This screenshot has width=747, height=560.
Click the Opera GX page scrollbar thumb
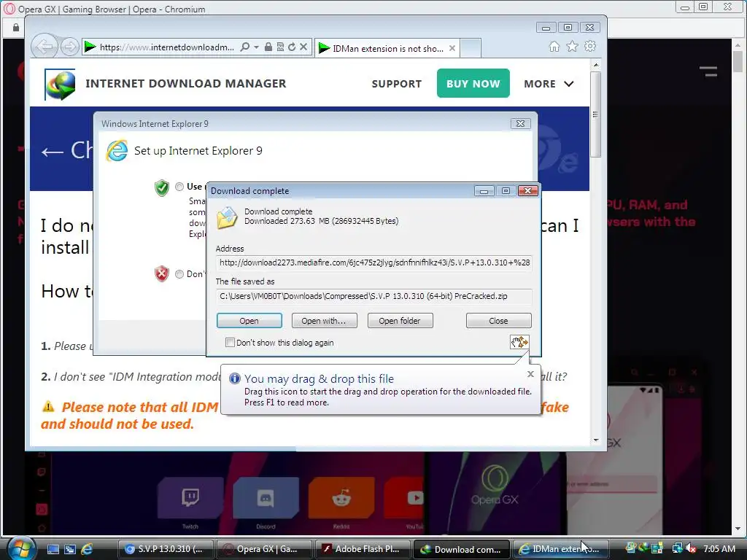738,61
